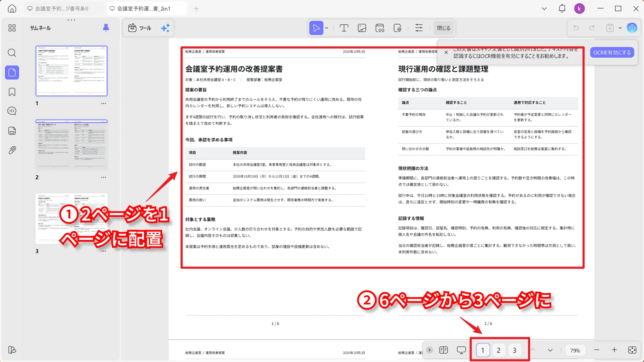
Task: Select page 3 thumbnail
Action: [x=71, y=218]
